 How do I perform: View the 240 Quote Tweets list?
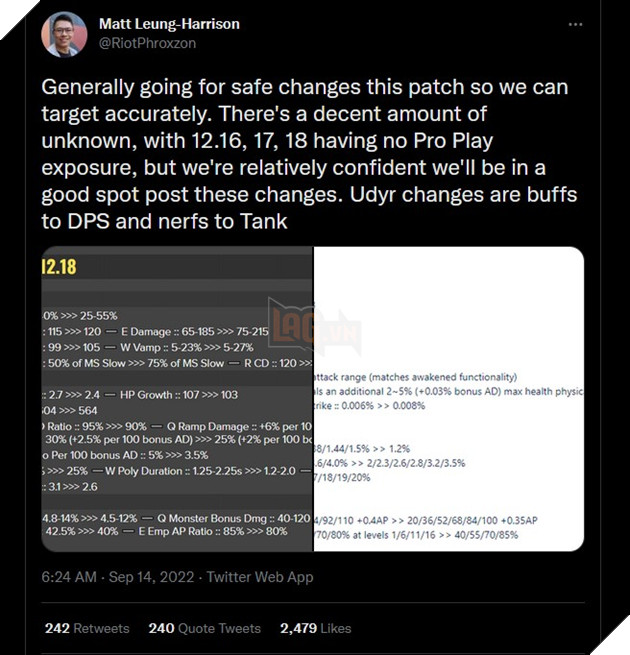[204, 628]
